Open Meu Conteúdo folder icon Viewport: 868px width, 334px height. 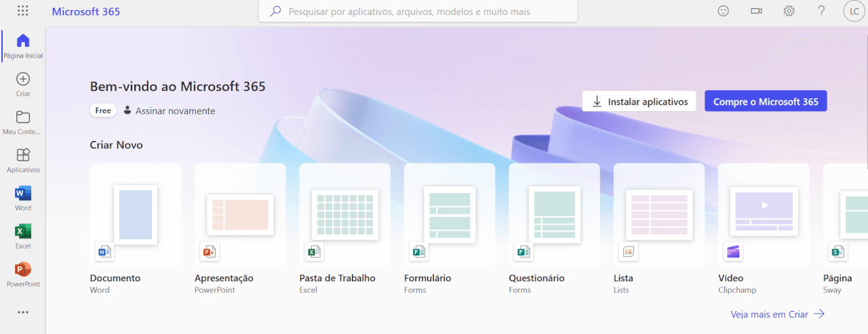(x=23, y=117)
